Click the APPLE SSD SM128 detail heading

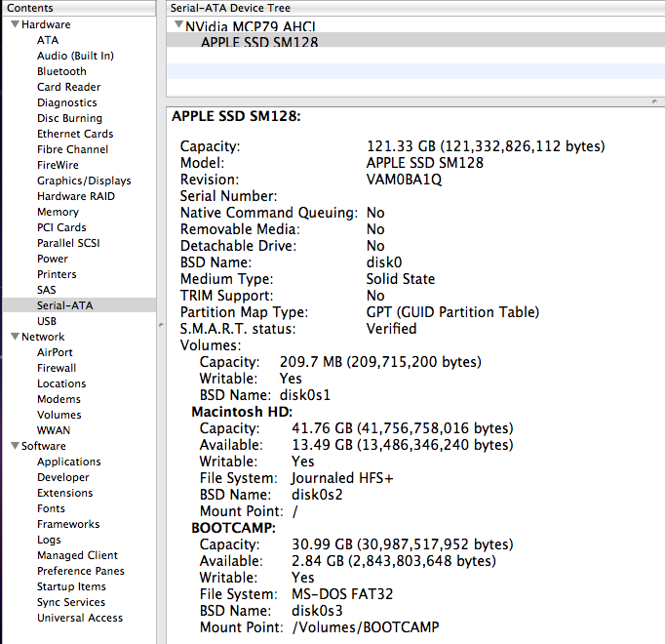tap(236, 116)
